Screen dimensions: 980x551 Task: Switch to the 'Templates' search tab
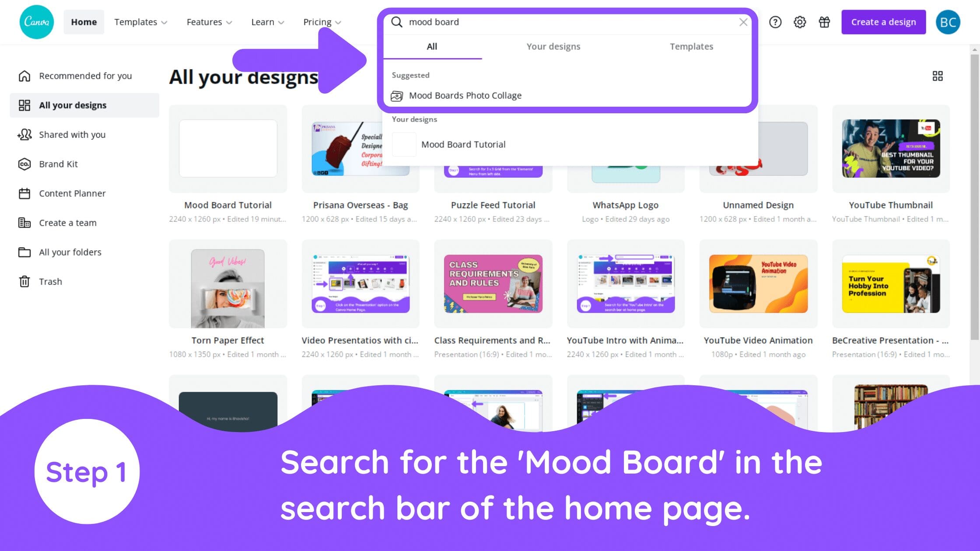click(691, 46)
